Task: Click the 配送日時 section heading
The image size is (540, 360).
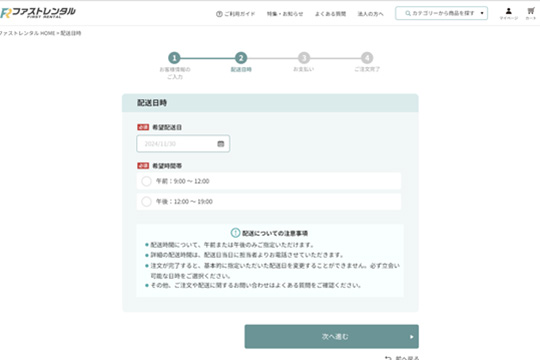Action: tap(152, 103)
